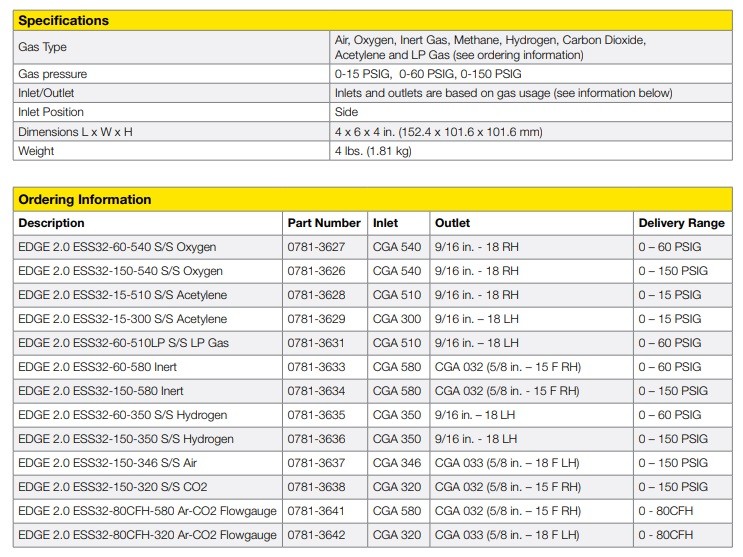743x557 pixels.
Task: Click the CGA 346 inlet cell
Action: 397,463
